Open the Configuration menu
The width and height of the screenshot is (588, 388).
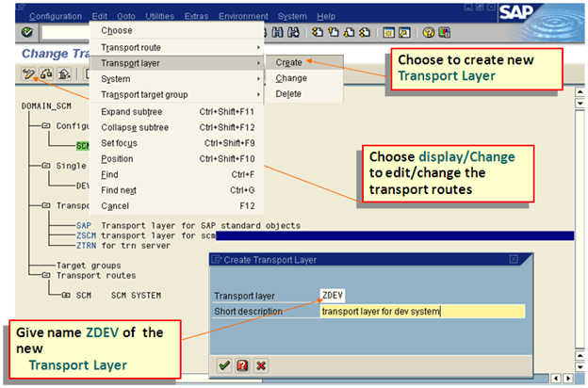tap(56, 17)
